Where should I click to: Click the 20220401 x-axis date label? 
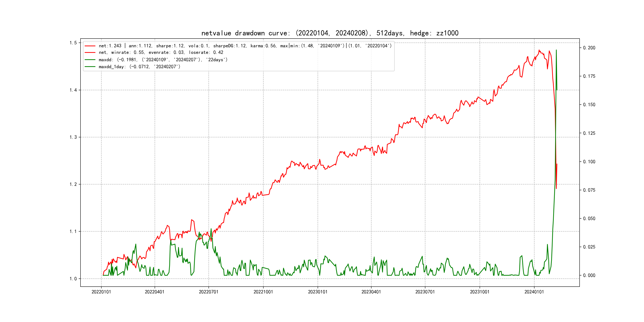point(154,292)
